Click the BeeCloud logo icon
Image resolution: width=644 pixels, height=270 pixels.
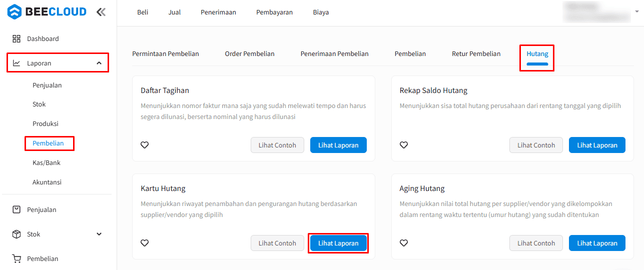click(x=15, y=11)
